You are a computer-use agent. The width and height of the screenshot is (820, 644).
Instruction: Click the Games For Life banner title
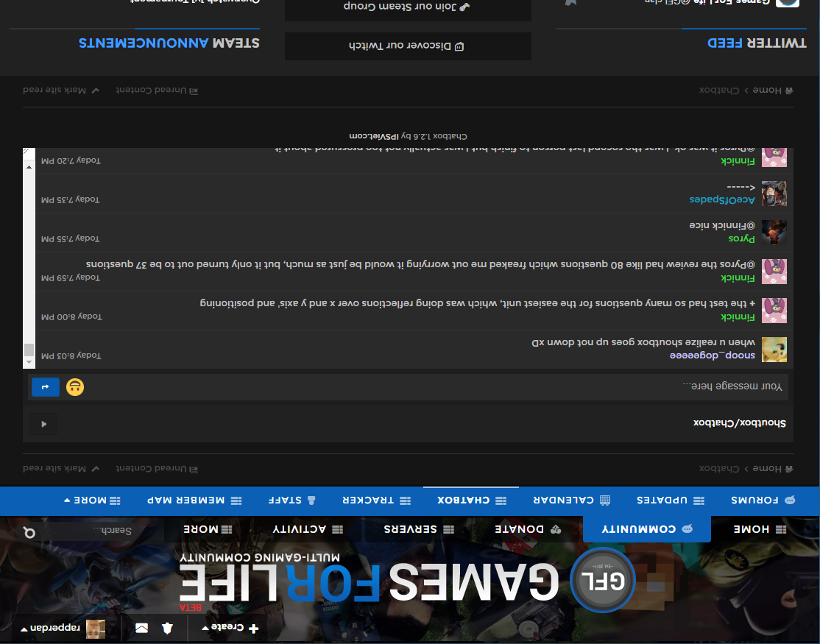pos(370,583)
